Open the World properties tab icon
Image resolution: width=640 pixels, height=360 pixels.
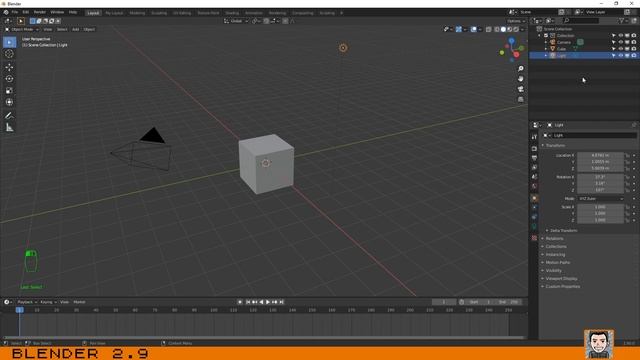coord(534,186)
